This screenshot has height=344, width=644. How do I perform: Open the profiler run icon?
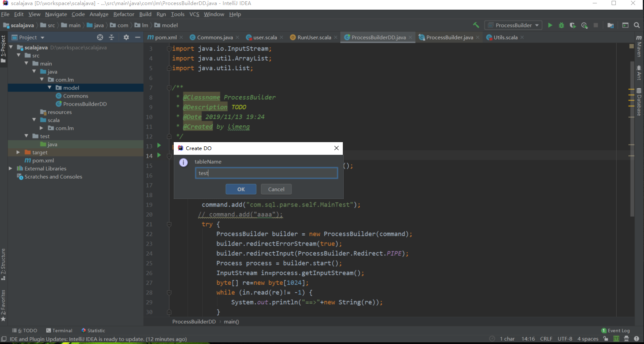(584, 25)
